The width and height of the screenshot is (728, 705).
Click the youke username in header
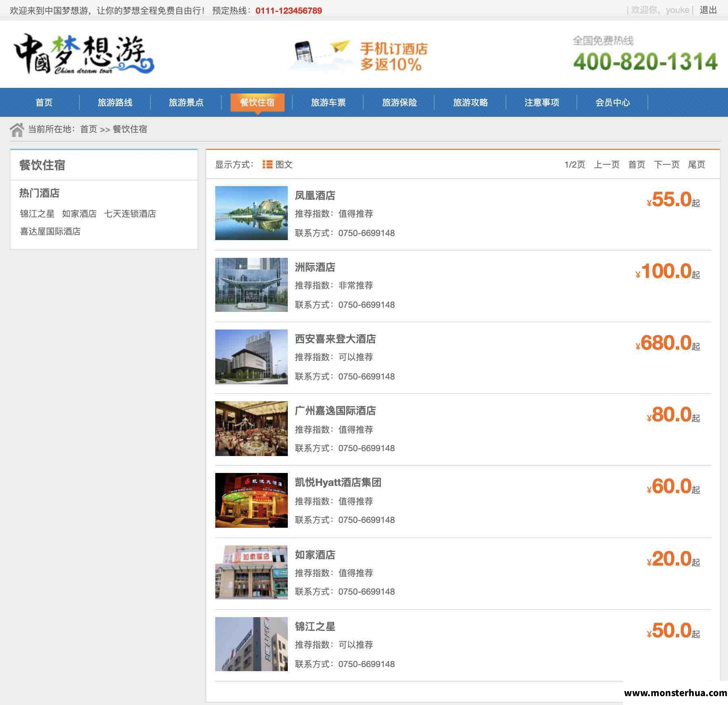[677, 10]
